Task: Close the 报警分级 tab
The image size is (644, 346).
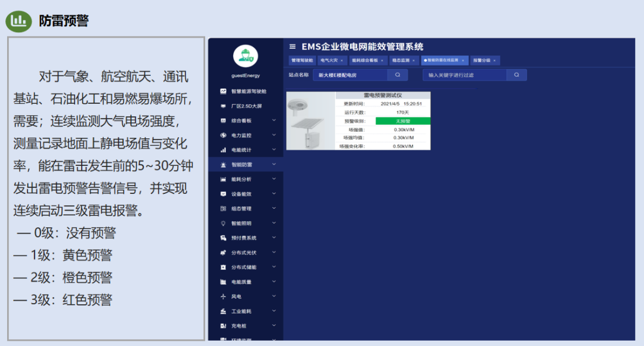Action: click(x=494, y=60)
